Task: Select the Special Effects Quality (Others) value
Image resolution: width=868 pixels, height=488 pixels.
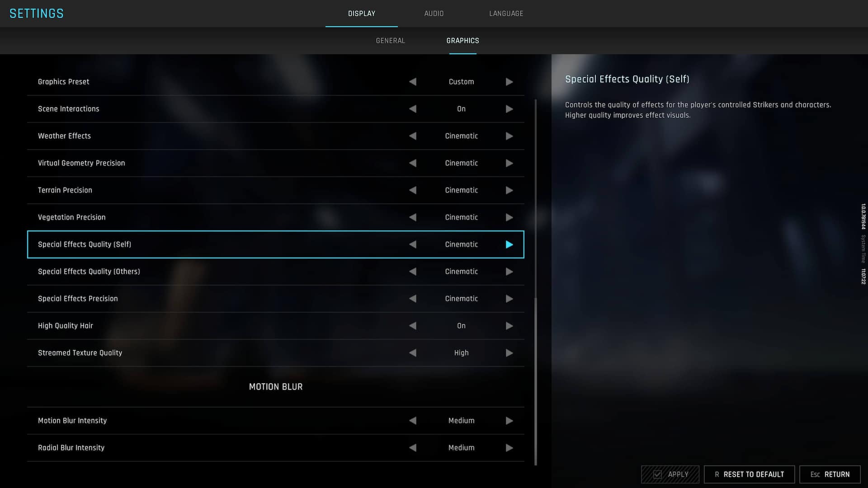Action: pyautogui.click(x=461, y=272)
